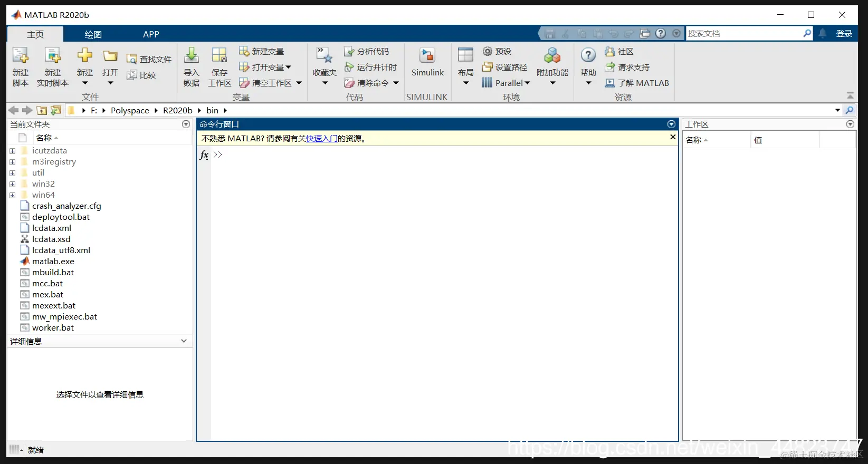
Task: Open Preferences (预设) gear
Action: 497,51
